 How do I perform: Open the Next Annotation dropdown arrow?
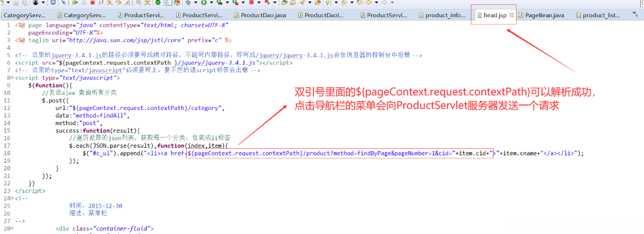[336, 3]
